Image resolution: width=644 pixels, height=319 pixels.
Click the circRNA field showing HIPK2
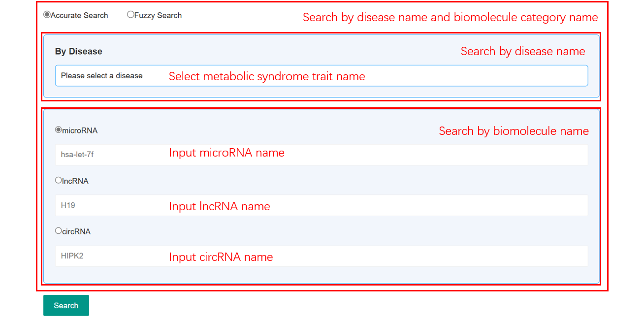coord(321,256)
